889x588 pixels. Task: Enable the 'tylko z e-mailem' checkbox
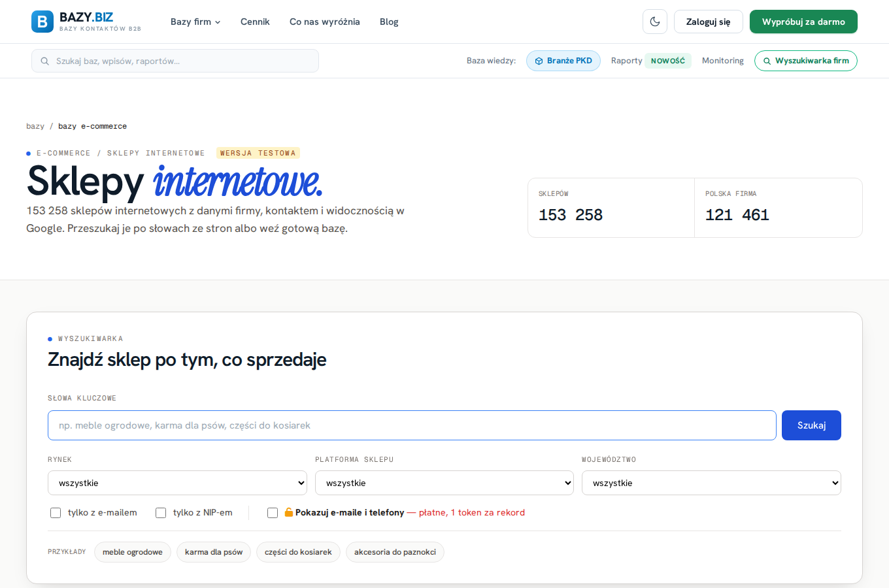click(56, 513)
